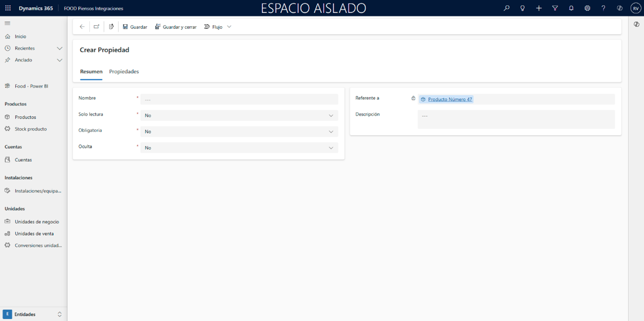Go back using the arrow icon
The width and height of the screenshot is (644, 321).
coord(82,27)
